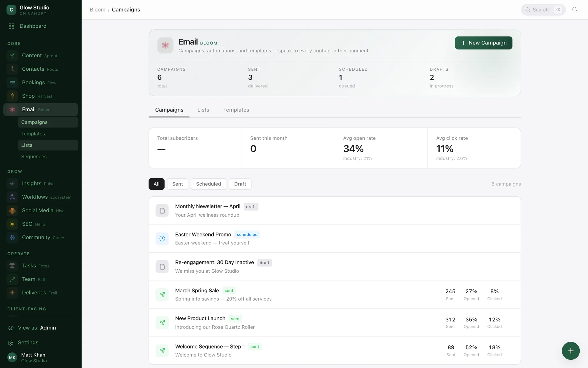Click the Team Path icon
The width and height of the screenshot is (588, 368).
coord(12,279)
